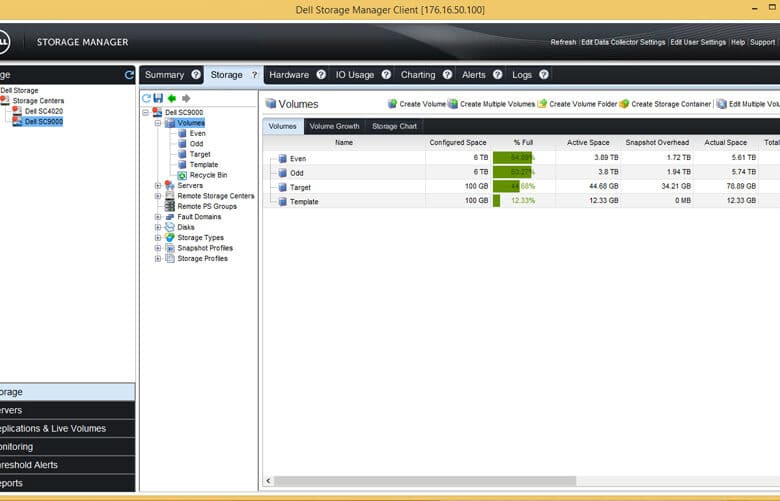Click the refresh icon in left pane header
The width and height of the screenshot is (780, 501).
tap(129, 75)
